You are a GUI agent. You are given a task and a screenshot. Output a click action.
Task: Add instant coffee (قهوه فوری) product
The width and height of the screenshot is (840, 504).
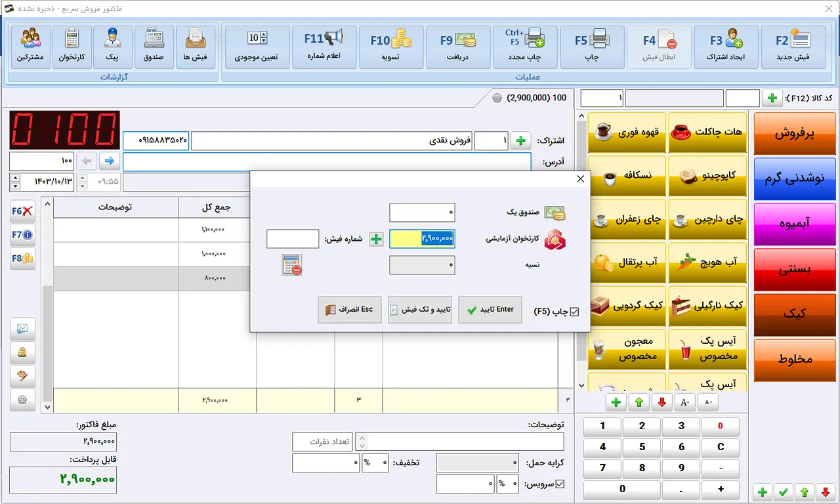[x=627, y=133]
